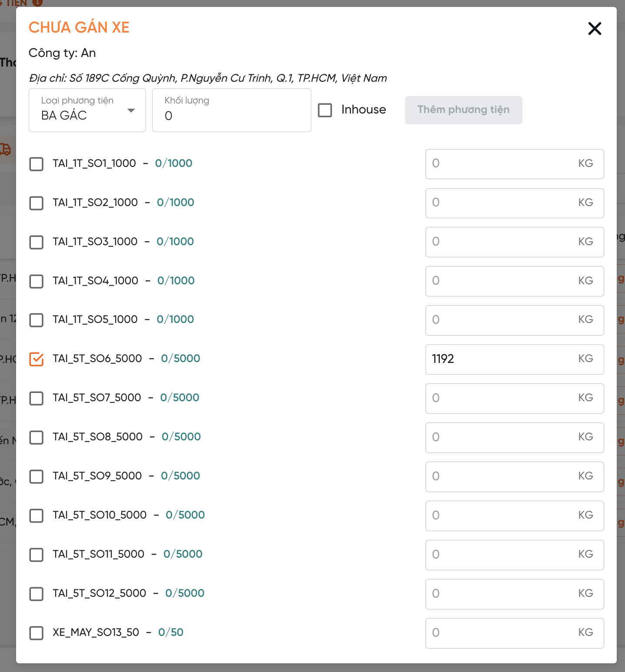Check the TAI_5T_SO10_5000 checkbox
The height and width of the screenshot is (672, 625).
tap(37, 516)
